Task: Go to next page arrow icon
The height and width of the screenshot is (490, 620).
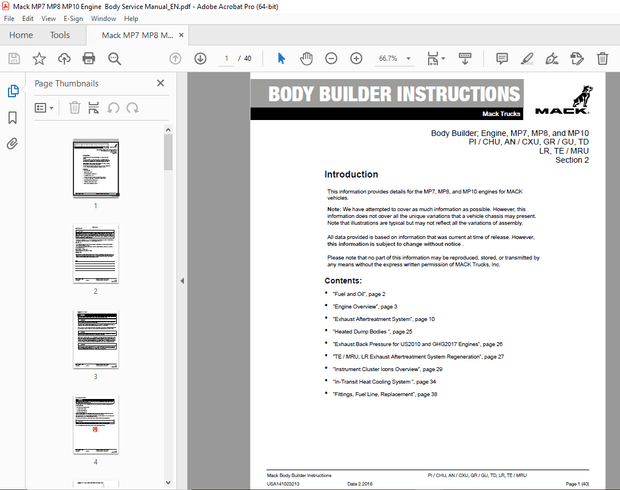Action: point(200,59)
